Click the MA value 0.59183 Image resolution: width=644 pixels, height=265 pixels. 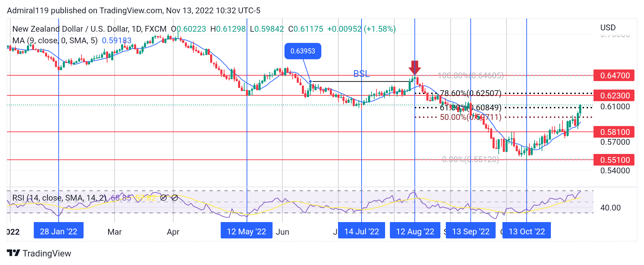(117, 41)
